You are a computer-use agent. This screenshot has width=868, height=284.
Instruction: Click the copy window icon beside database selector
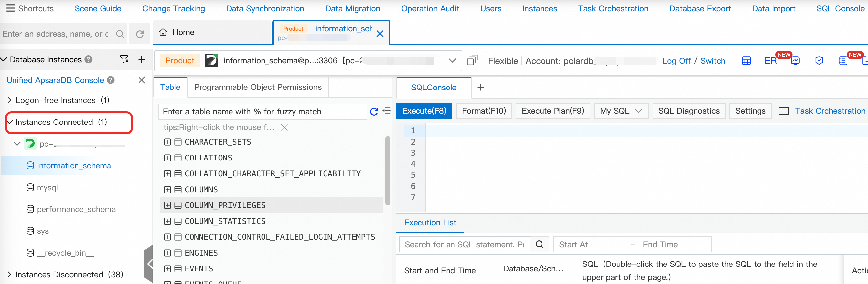click(x=472, y=61)
